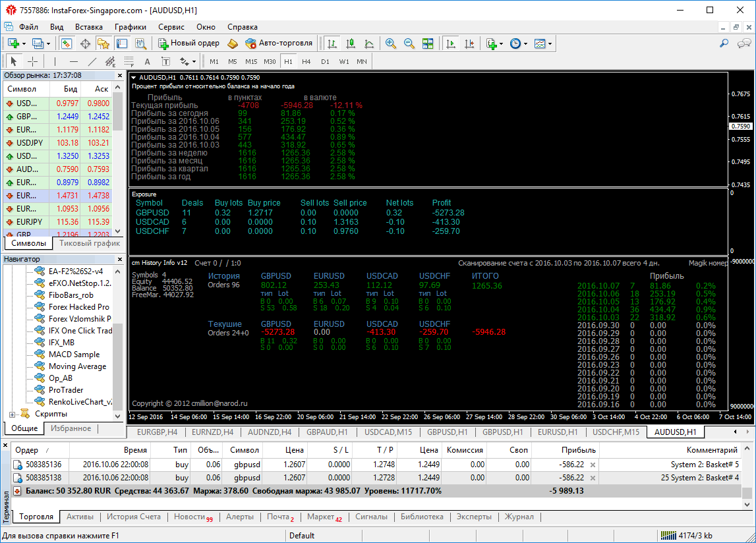The image size is (756, 543).
Task: Click the Zoom Out magnifier icon
Action: click(409, 43)
